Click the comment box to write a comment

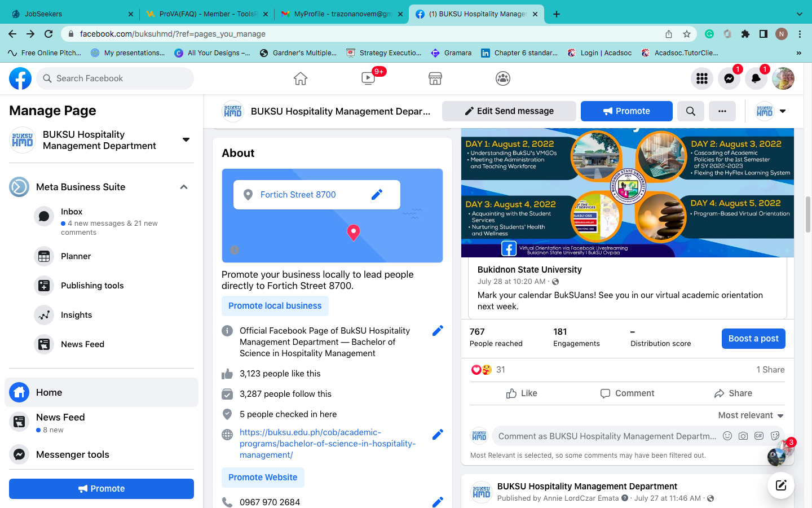607,436
